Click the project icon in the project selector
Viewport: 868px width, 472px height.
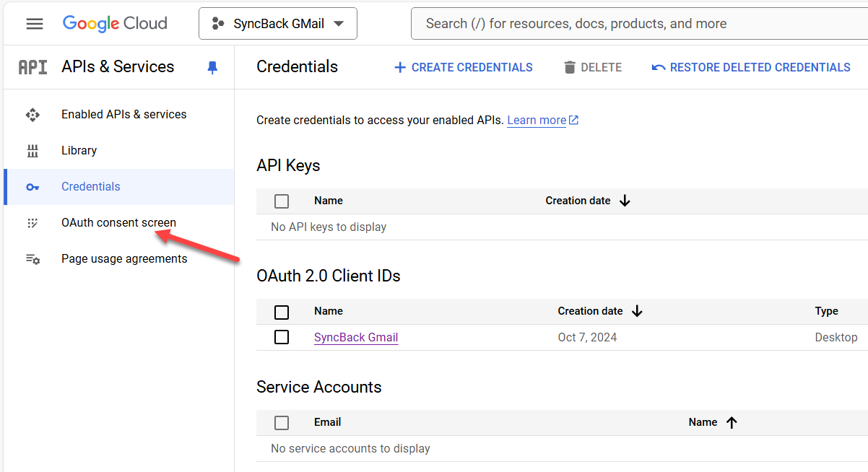point(217,24)
